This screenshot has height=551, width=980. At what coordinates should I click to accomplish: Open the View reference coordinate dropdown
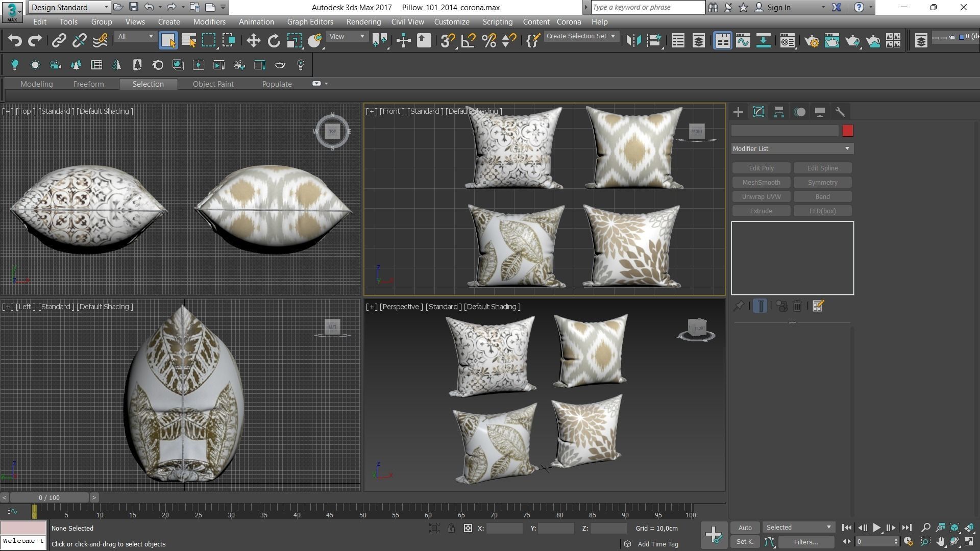point(347,36)
